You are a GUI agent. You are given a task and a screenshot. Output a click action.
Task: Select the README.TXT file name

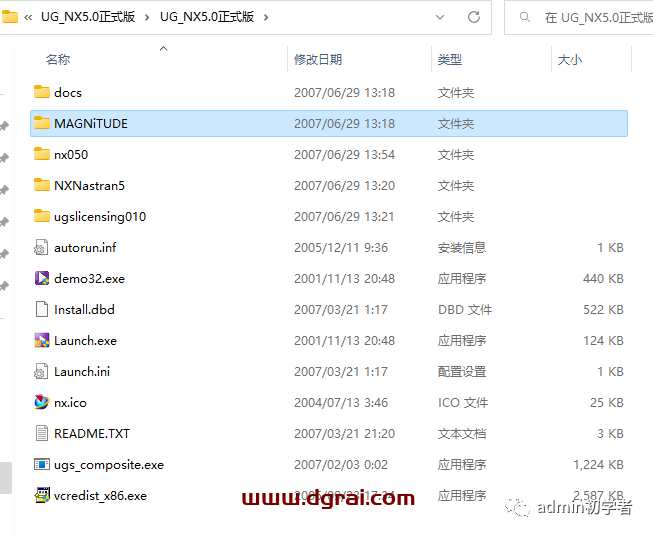pyautogui.click(x=92, y=434)
